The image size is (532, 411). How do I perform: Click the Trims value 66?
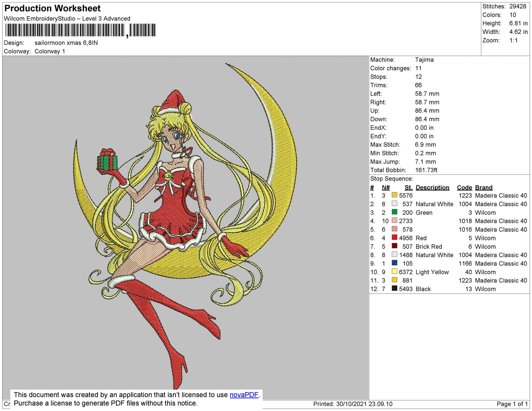pyautogui.click(x=418, y=85)
